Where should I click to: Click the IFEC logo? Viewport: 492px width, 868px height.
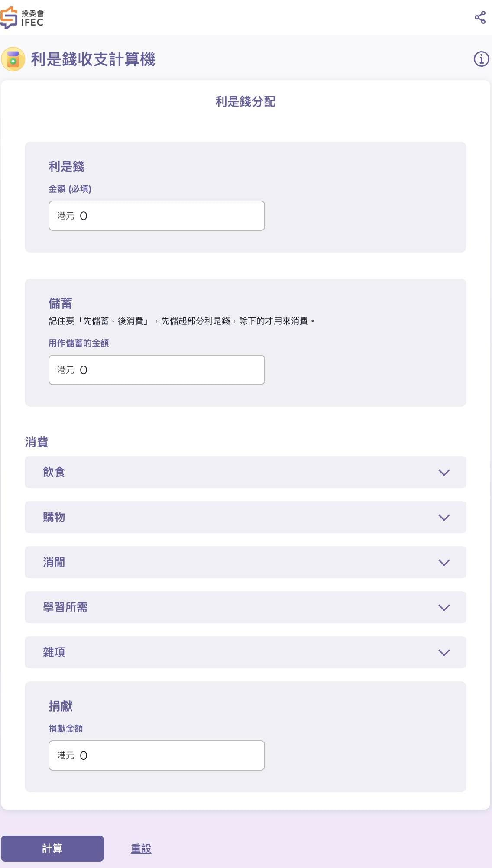[x=22, y=18]
